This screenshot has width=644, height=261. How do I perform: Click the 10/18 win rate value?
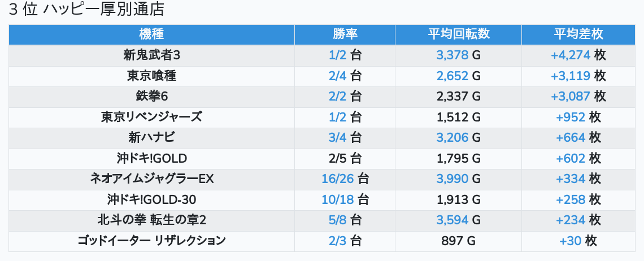click(x=337, y=199)
